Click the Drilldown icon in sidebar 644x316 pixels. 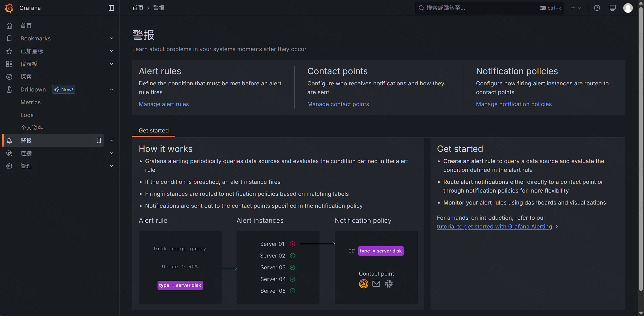pyautogui.click(x=9, y=89)
